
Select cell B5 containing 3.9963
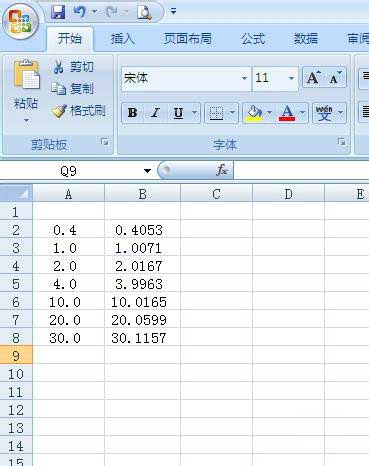(x=142, y=284)
